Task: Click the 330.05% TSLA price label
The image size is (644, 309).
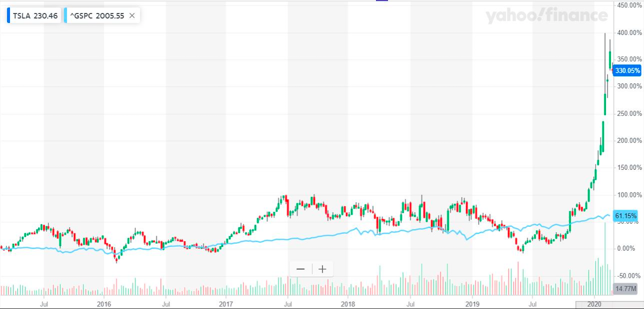Action: [627, 71]
